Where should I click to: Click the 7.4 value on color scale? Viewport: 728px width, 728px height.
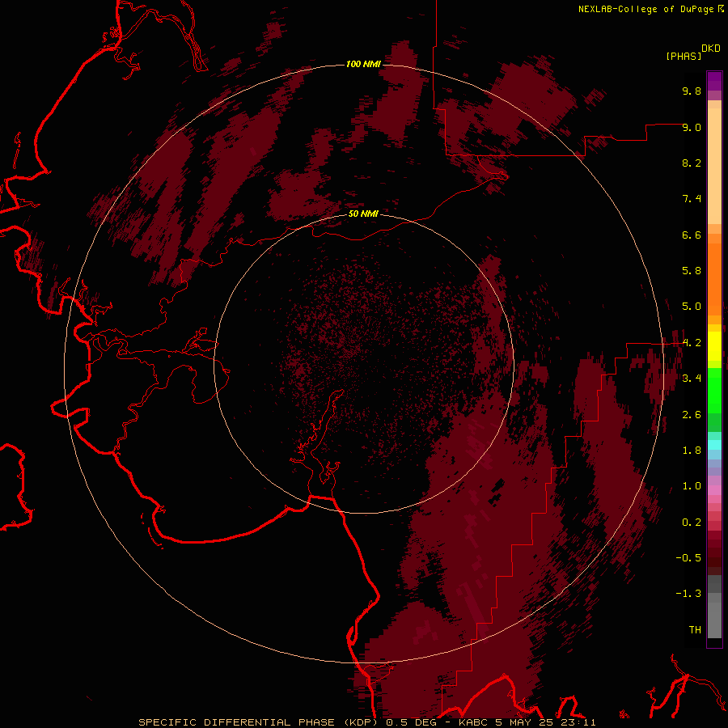click(x=692, y=199)
